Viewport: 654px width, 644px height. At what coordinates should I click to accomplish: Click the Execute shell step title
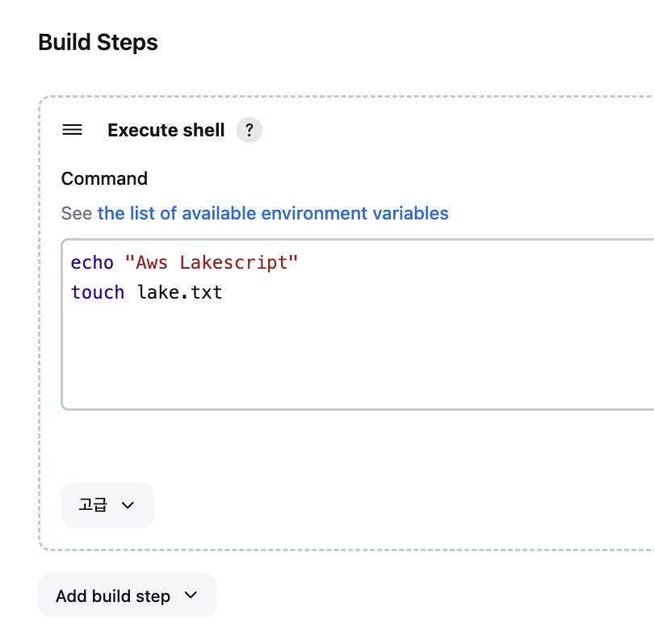coord(166,130)
